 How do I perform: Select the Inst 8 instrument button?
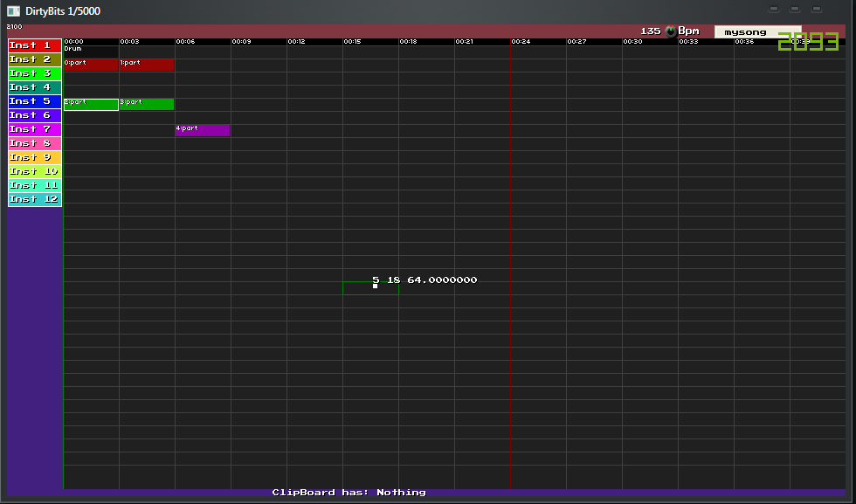click(35, 143)
